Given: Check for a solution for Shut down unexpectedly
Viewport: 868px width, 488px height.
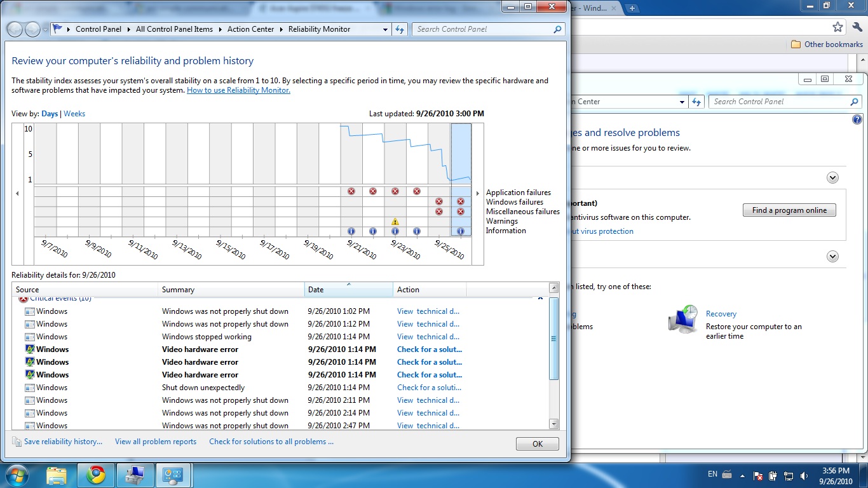Looking at the screenshot, I should [430, 388].
